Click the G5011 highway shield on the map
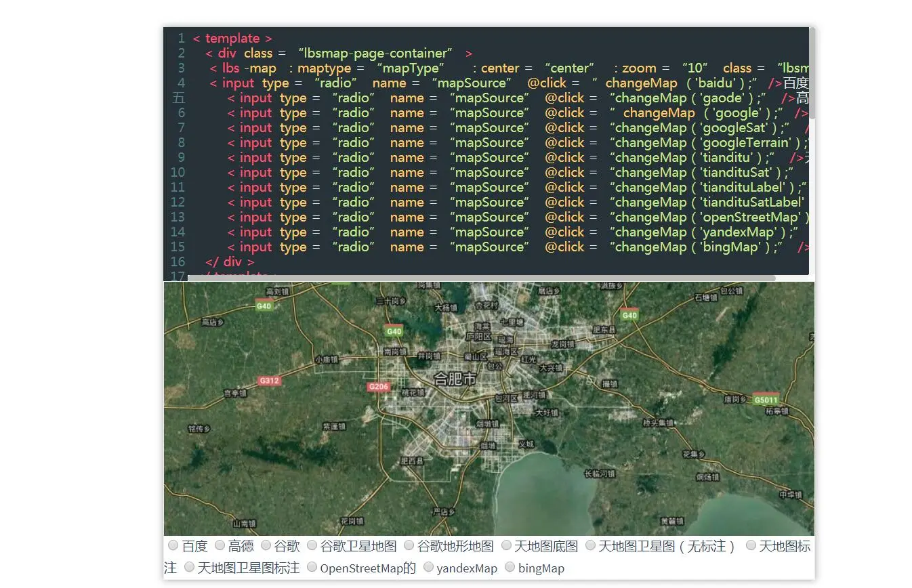Image resolution: width=912 pixels, height=588 pixels. (766, 399)
